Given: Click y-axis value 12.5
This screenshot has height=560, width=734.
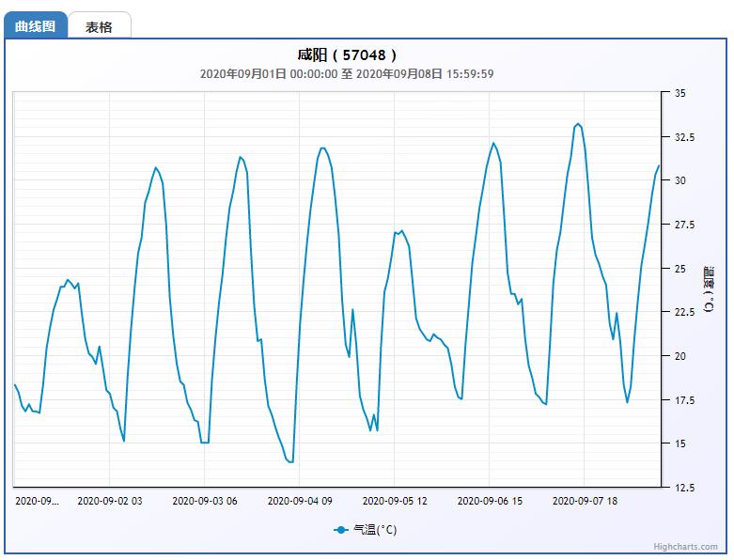Looking at the screenshot, I should point(684,488).
